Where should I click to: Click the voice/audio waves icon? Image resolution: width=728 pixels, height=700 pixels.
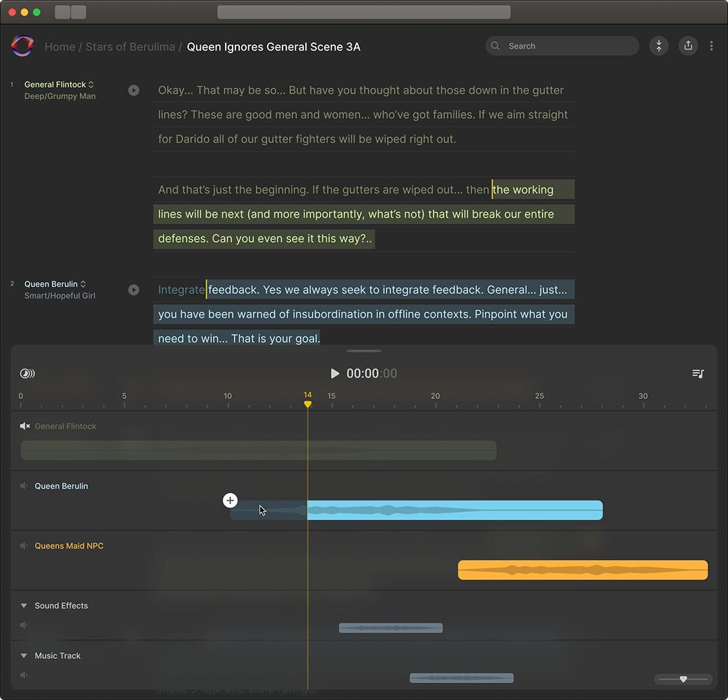[28, 373]
